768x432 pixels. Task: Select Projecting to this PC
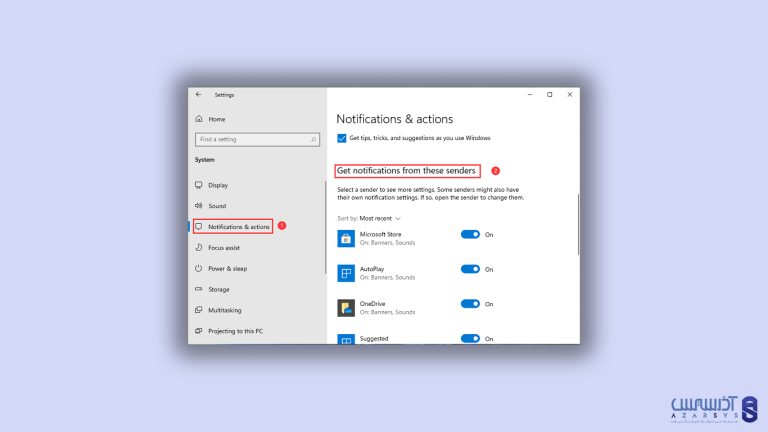(235, 331)
